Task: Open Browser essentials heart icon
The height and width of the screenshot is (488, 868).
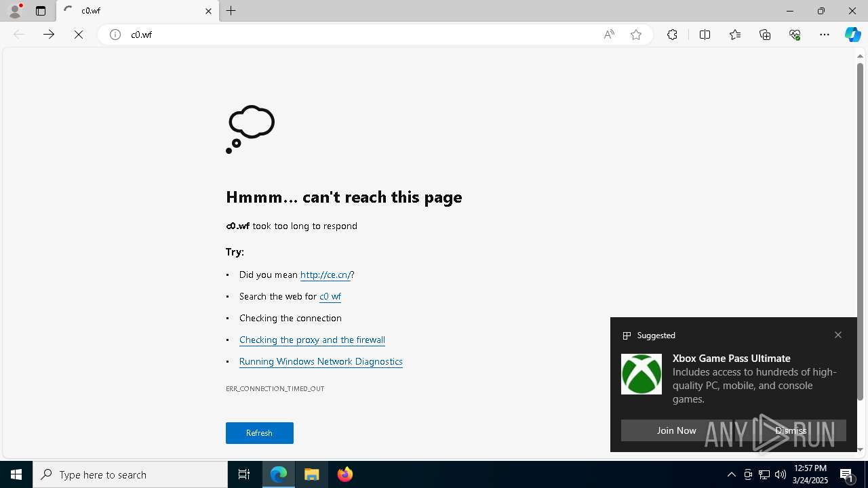Action: pos(795,35)
